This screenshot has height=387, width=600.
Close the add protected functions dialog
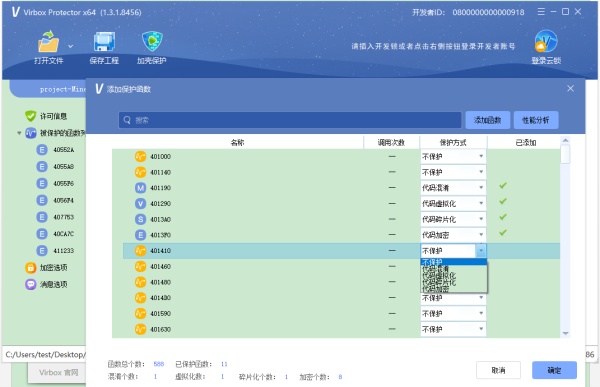click(x=570, y=88)
